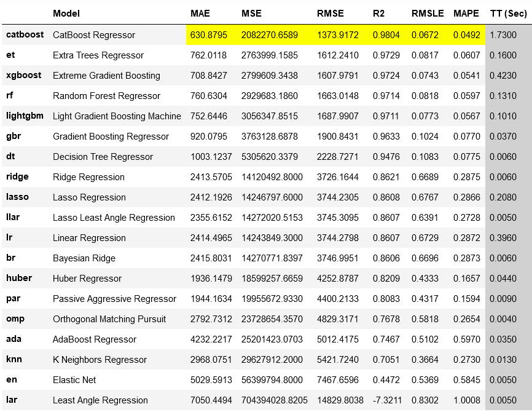
Task: Select the lightgbm row index
Action: pyautogui.click(x=25, y=116)
